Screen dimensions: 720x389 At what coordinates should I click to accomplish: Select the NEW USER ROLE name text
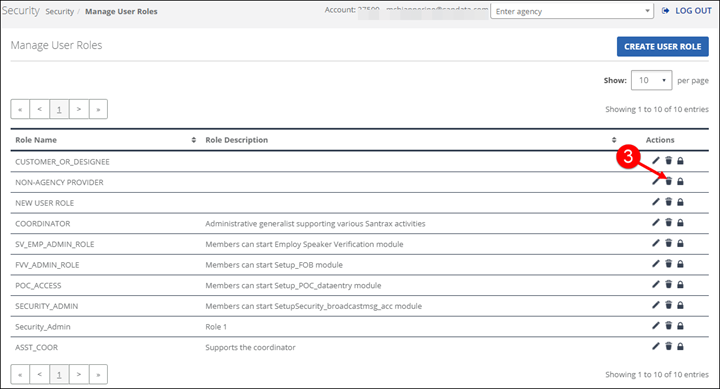tap(45, 203)
